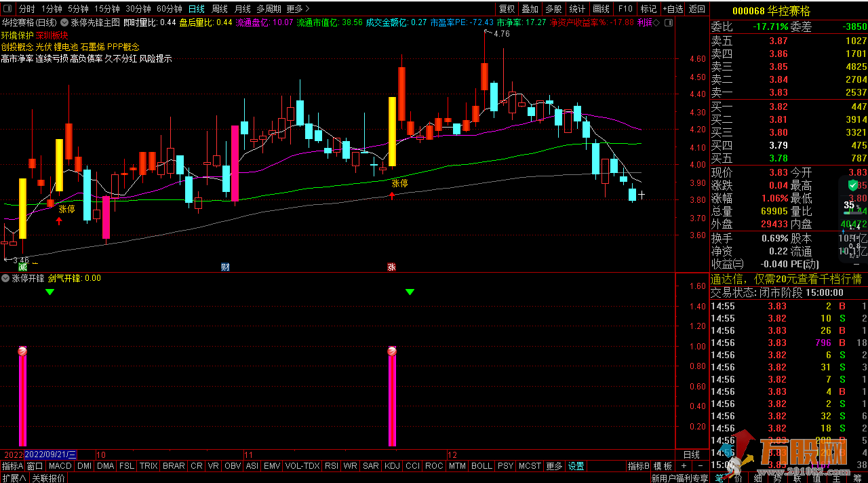
Task: Add stock via +自选 button
Action: tap(673, 9)
